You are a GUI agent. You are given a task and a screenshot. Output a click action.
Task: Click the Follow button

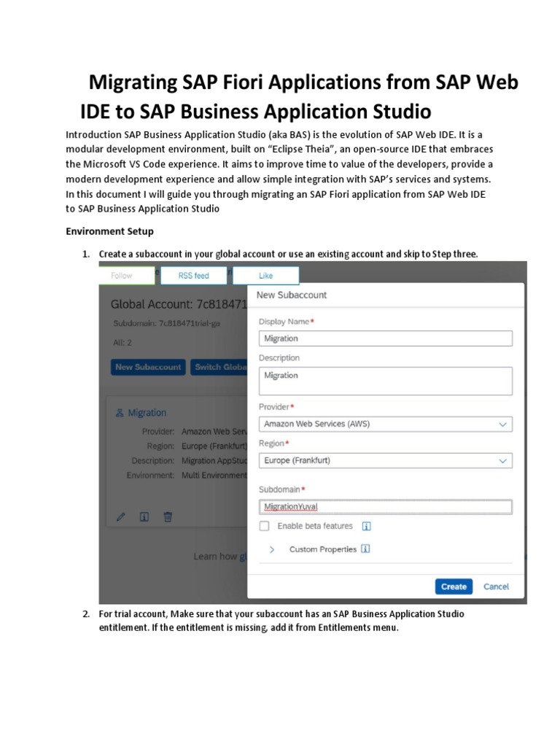(x=127, y=275)
